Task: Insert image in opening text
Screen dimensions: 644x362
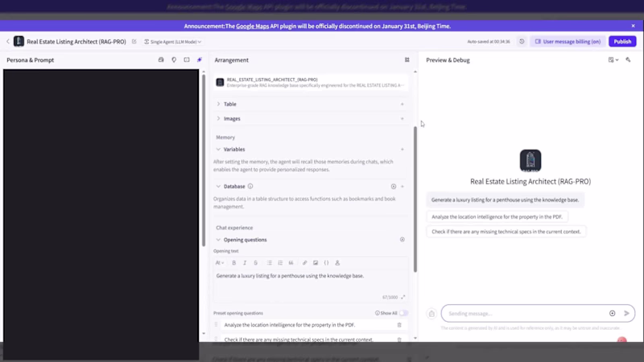Action: coord(316,263)
